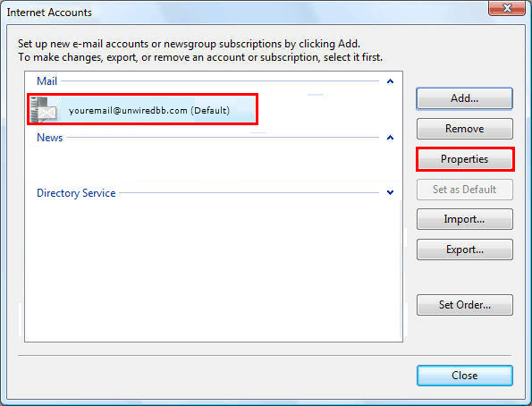Click the mail server envelope icon
The width and height of the screenshot is (532, 406).
[43, 109]
